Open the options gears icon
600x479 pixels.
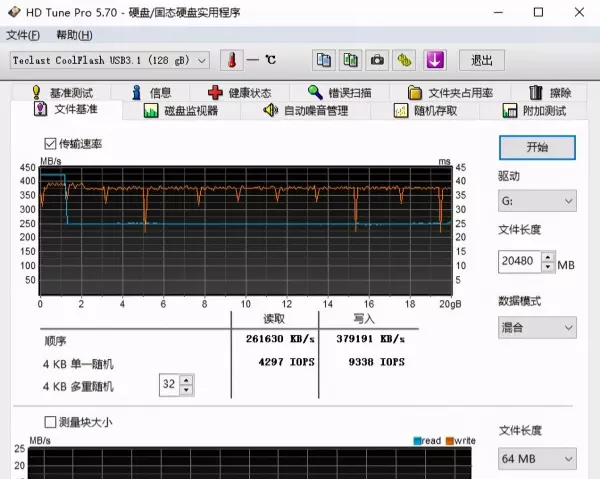pos(404,60)
